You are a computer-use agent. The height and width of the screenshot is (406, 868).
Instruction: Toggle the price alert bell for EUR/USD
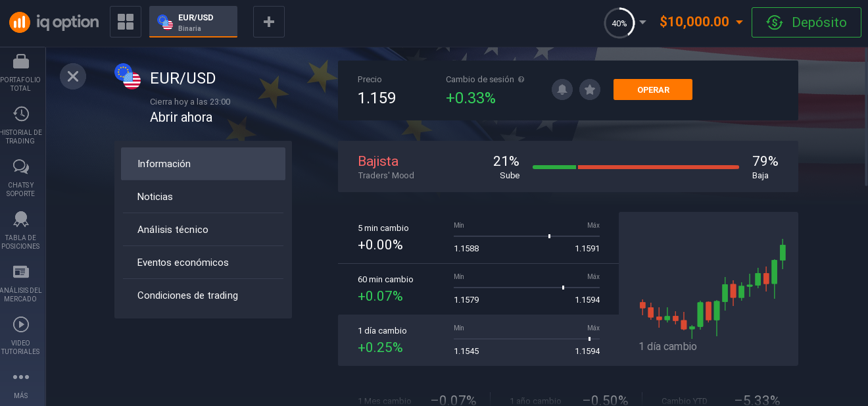tap(562, 89)
